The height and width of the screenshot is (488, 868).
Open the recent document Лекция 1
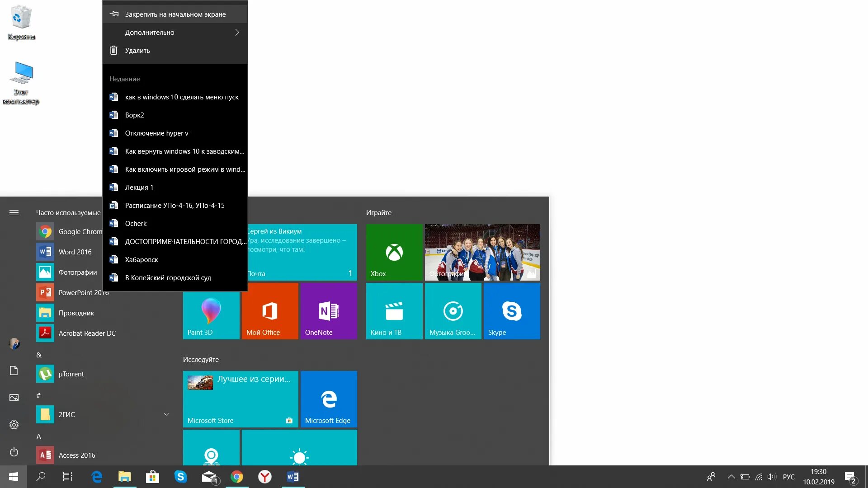[x=139, y=188]
